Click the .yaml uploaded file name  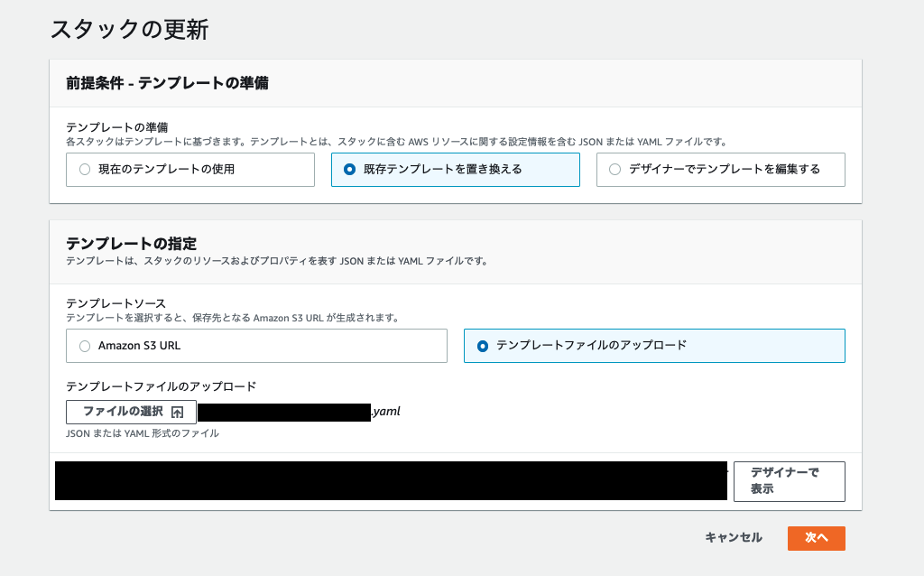(386, 412)
